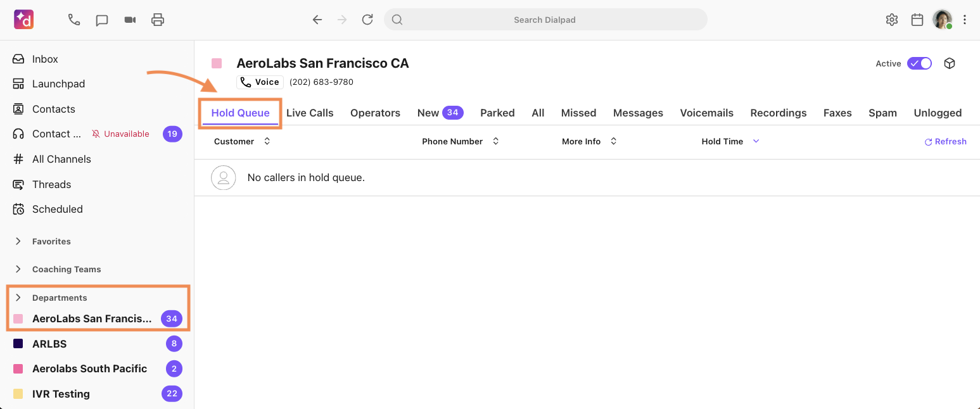The width and height of the screenshot is (980, 409).
Task: Click the Voice label button
Action: [260, 82]
